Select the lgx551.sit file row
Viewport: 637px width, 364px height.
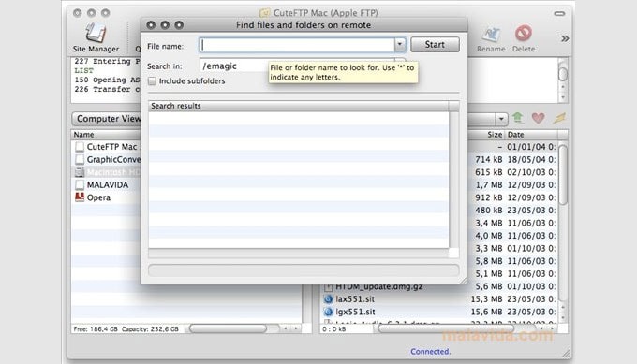[439, 312]
